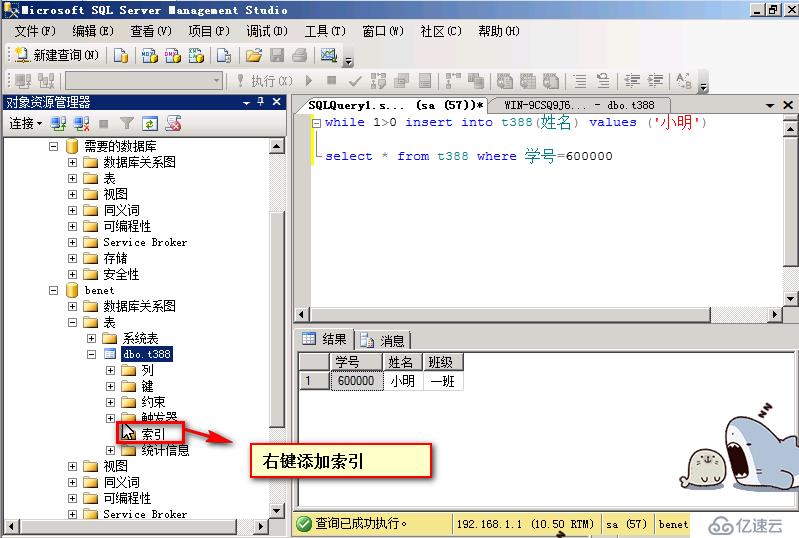The height and width of the screenshot is (538, 799).
Task: Collapse the benet database node
Action: click(54, 290)
